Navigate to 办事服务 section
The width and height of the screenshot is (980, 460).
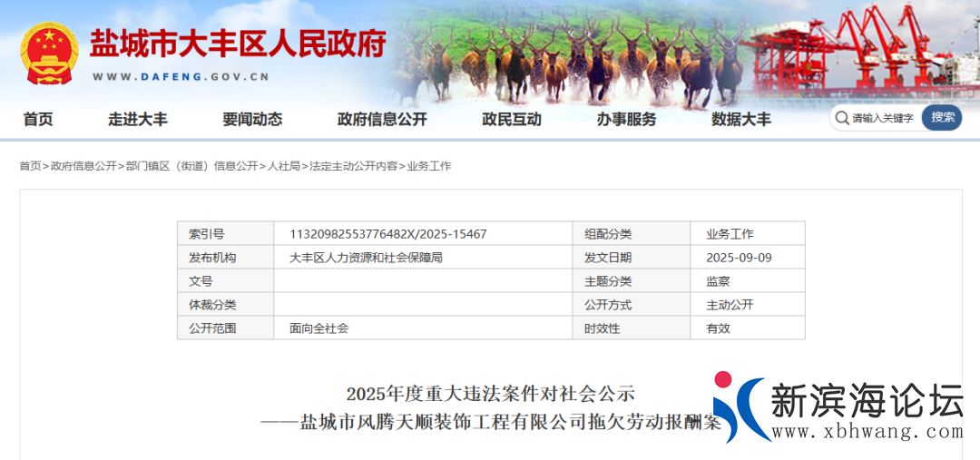click(626, 119)
